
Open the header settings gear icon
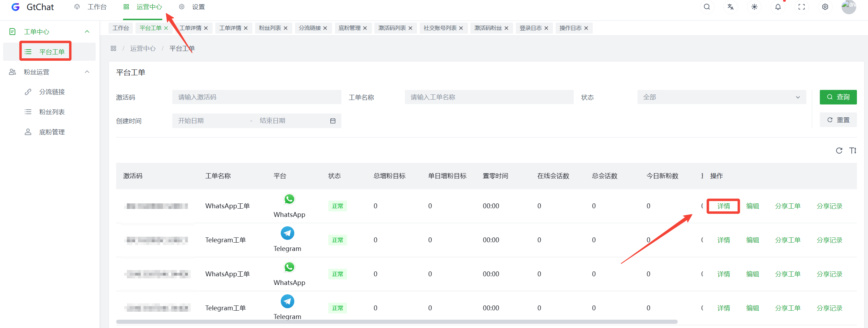[x=825, y=7]
